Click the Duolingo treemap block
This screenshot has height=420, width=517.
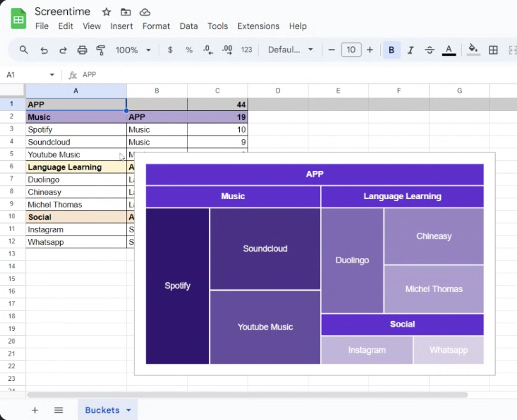352,261
